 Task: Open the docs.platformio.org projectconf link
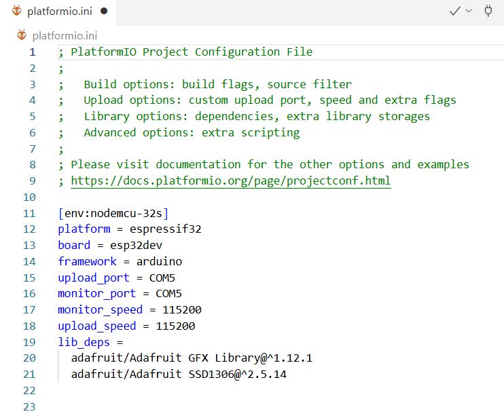click(x=231, y=180)
